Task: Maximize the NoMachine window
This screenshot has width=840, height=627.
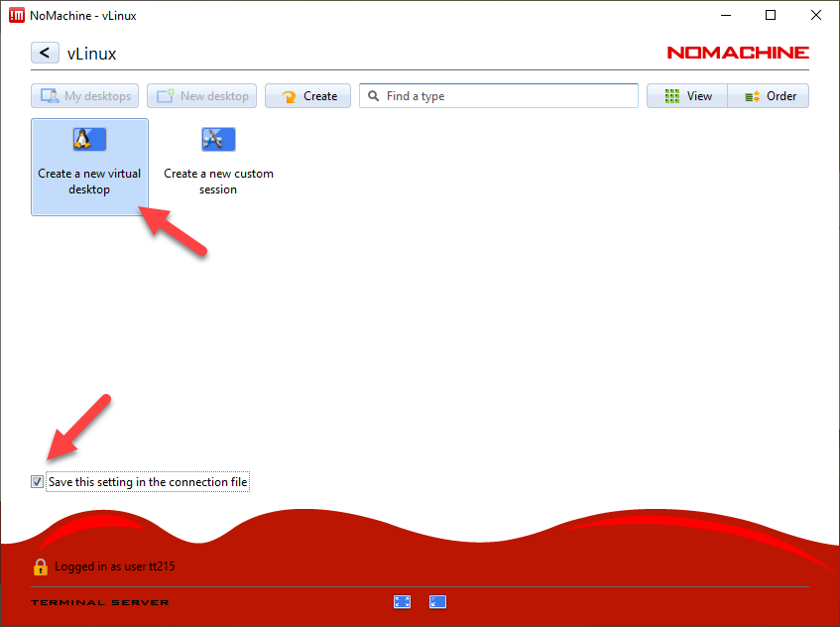Action: pyautogui.click(x=771, y=15)
